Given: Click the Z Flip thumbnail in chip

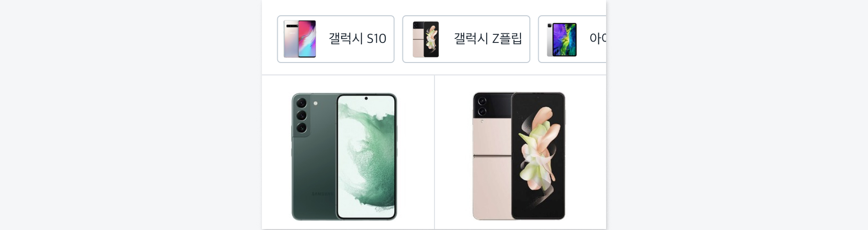Looking at the screenshot, I should tap(425, 39).
